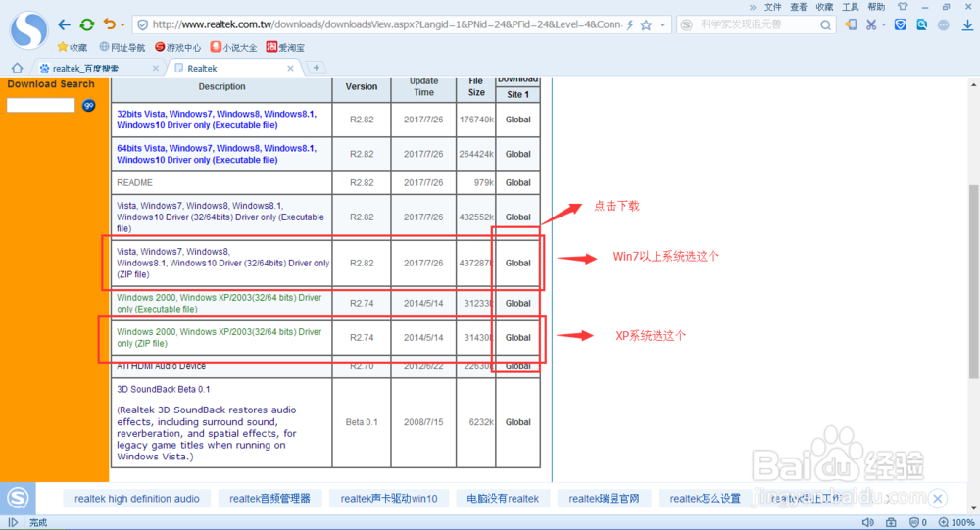Click the realtek声卡驱动win10 suggestion
980x530 pixels.
pyautogui.click(x=389, y=498)
